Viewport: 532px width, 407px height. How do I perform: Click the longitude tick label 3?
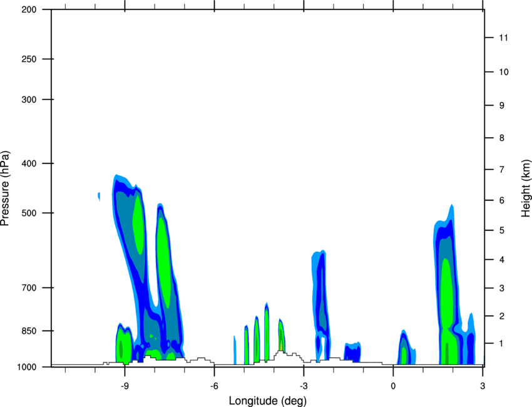(x=483, y=386)
